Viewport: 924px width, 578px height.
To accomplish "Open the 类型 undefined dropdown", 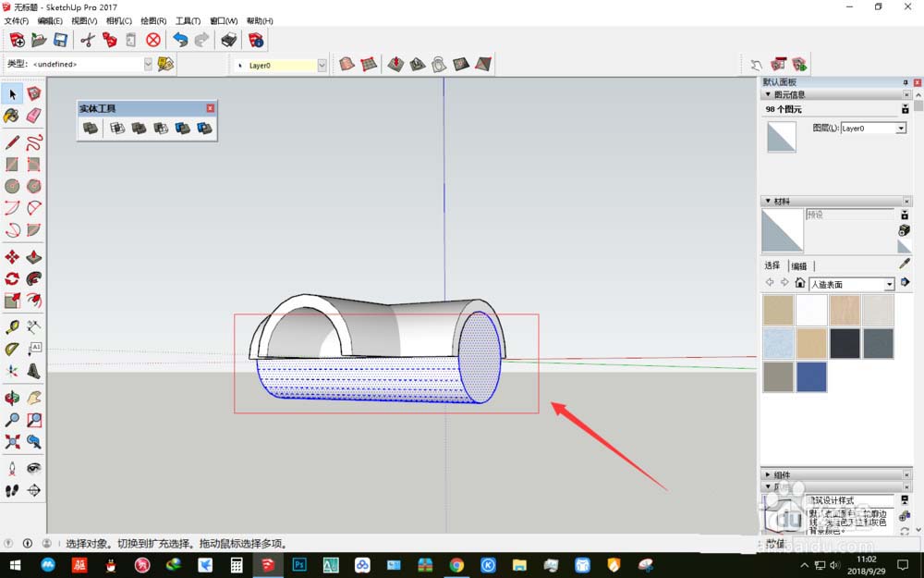I will 148,64.
